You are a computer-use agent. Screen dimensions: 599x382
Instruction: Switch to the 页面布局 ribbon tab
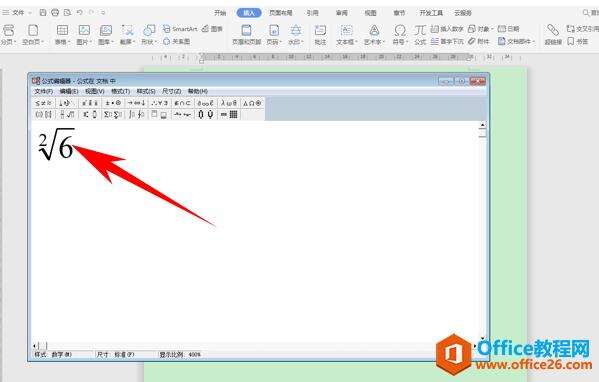point(280,13)
